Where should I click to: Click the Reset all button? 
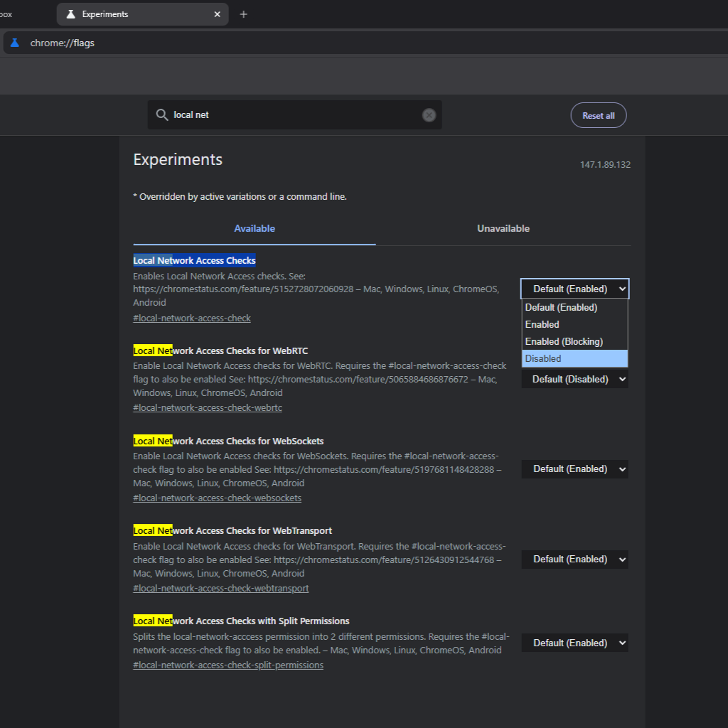coord(599,115)
